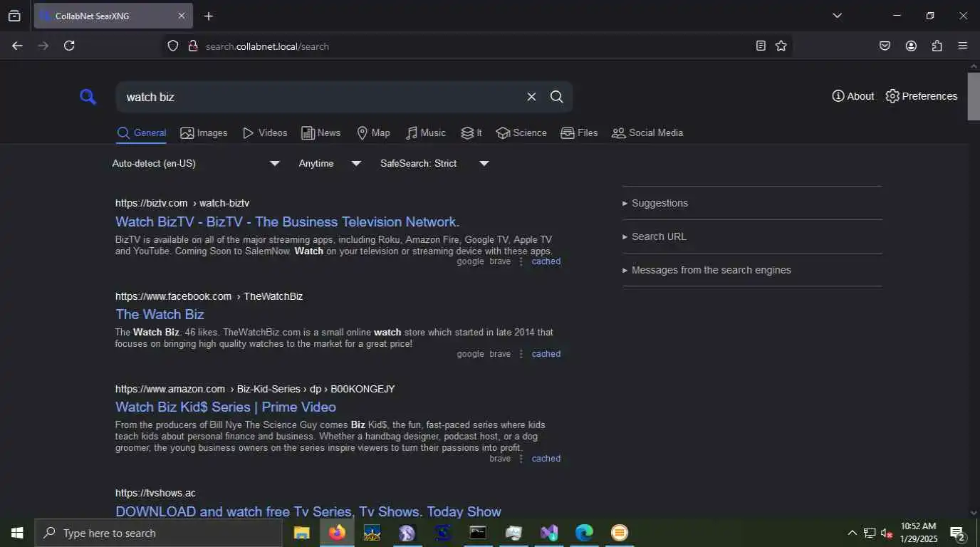Viewport: 980px width, 547px height.
Task: Click the taskbar search box
Action: [158, 533]
